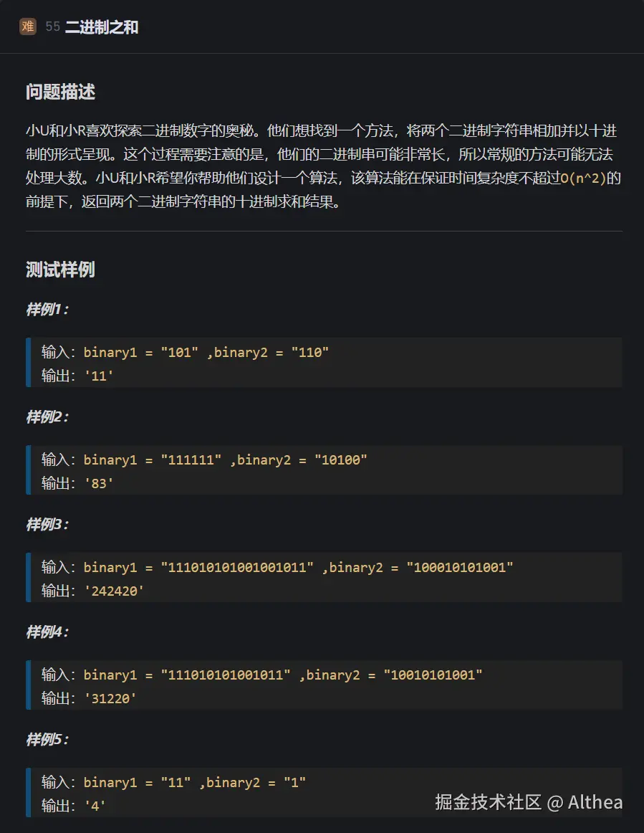Select the 样例3 label
The height and width of the screenshot is (833, 644).
(x=47, y=524)
